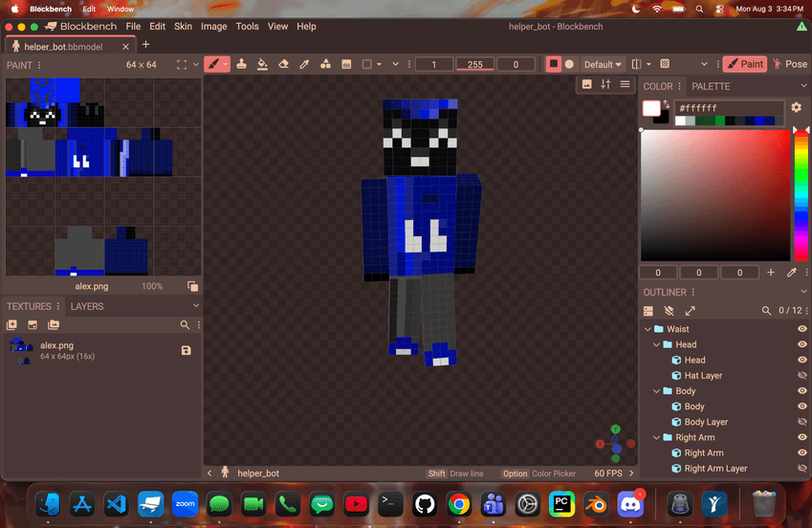This screenshot has width=812, height=528.
Task: Click the brush opacity field 255
Action: tap(475, 64)
